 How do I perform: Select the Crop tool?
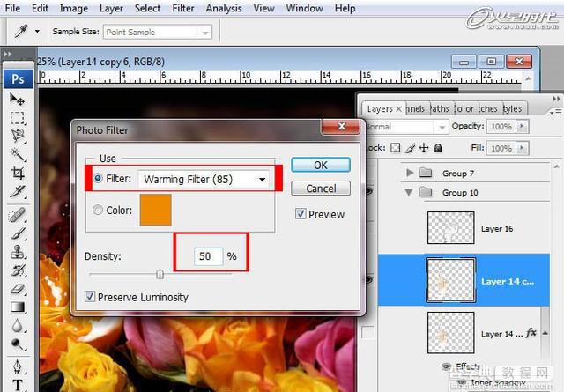click(17, 174)
